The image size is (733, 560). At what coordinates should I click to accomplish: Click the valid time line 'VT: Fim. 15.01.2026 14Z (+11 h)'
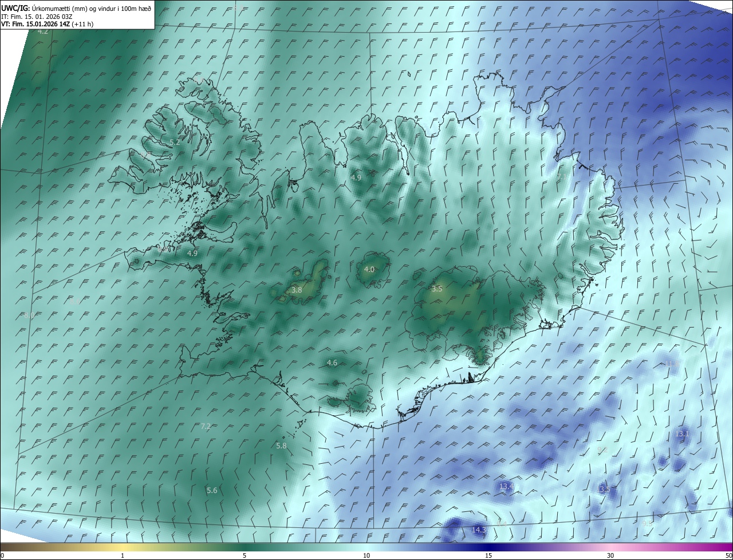tap(47, 24)
